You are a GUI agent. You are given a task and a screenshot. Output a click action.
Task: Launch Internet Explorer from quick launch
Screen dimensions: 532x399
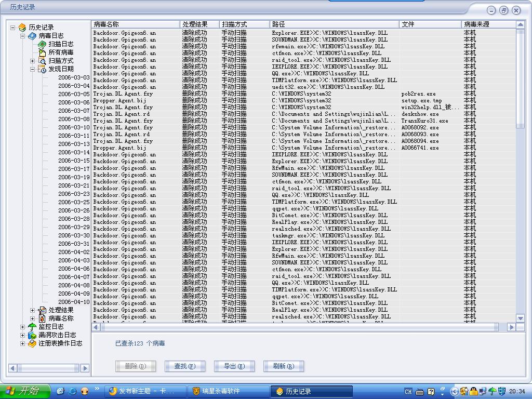tap(73, 391)
